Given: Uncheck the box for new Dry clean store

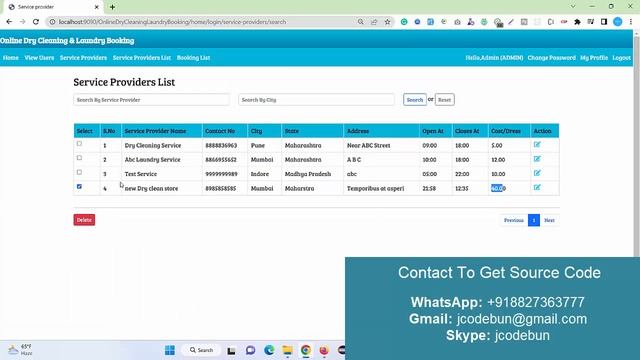Looking at the screenshot, I should (79, 186).
